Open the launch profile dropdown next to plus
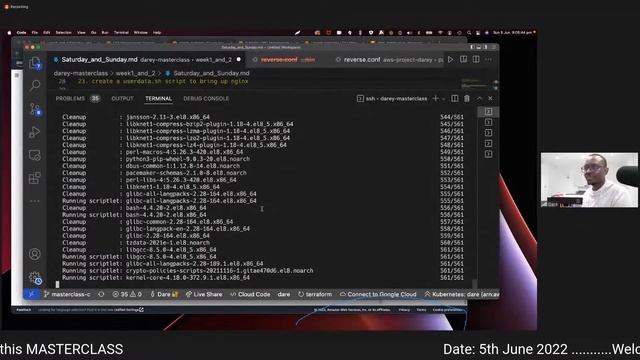The height and width of the screenshot is (360, 640). pyautogui.click(x=444, y=99)
